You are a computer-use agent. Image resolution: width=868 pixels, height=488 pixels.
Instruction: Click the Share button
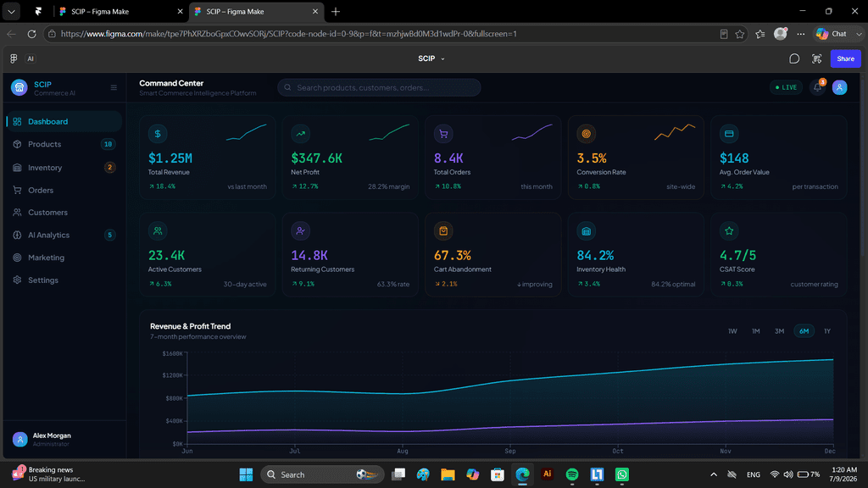pos(845,58)
